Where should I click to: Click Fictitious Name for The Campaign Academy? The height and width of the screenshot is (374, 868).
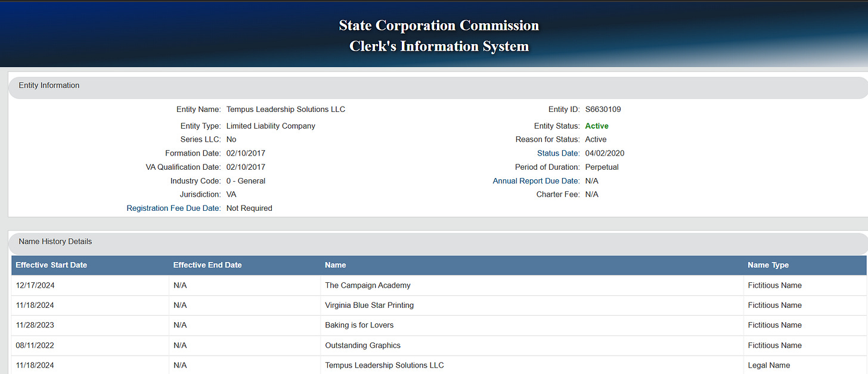tap(775, 285)
